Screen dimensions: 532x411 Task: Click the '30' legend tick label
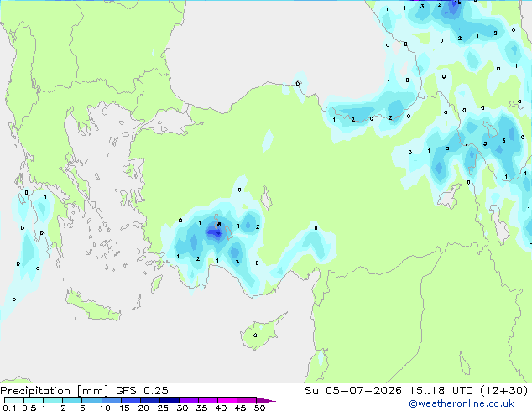[x=182, y=408]
